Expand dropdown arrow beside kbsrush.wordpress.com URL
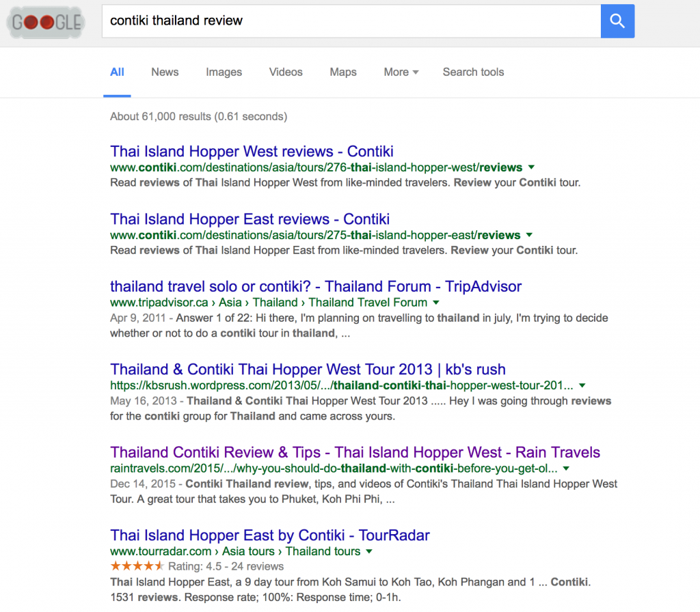The image size is (700, 612). point(582,385)
